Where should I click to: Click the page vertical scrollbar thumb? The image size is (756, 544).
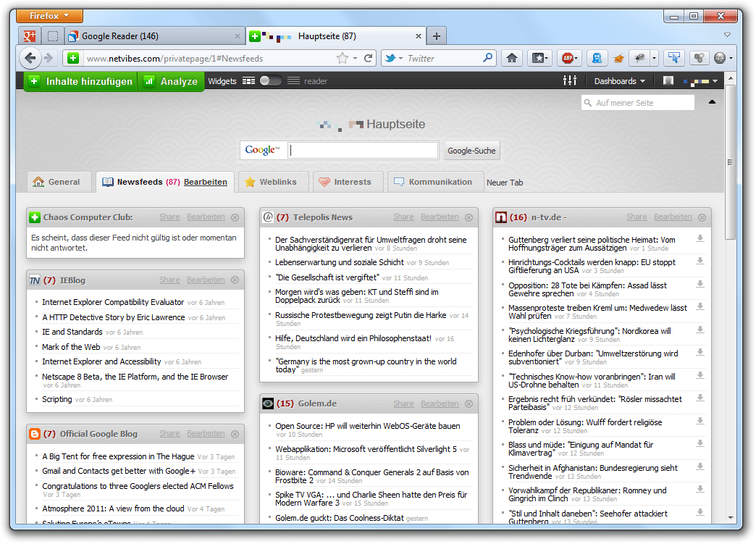click(731, 162)
